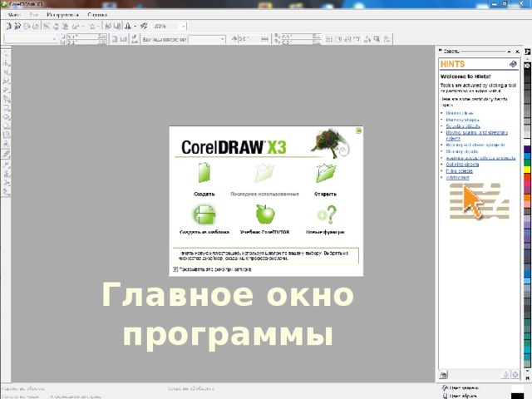
Task: Open the Adding text hint link
Action: click(457, 177)
